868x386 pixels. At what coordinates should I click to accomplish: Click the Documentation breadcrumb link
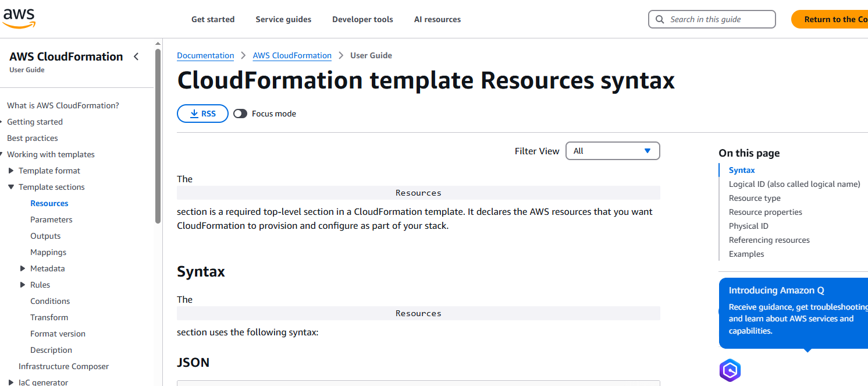pyautogui.click(x=205, y=55)
